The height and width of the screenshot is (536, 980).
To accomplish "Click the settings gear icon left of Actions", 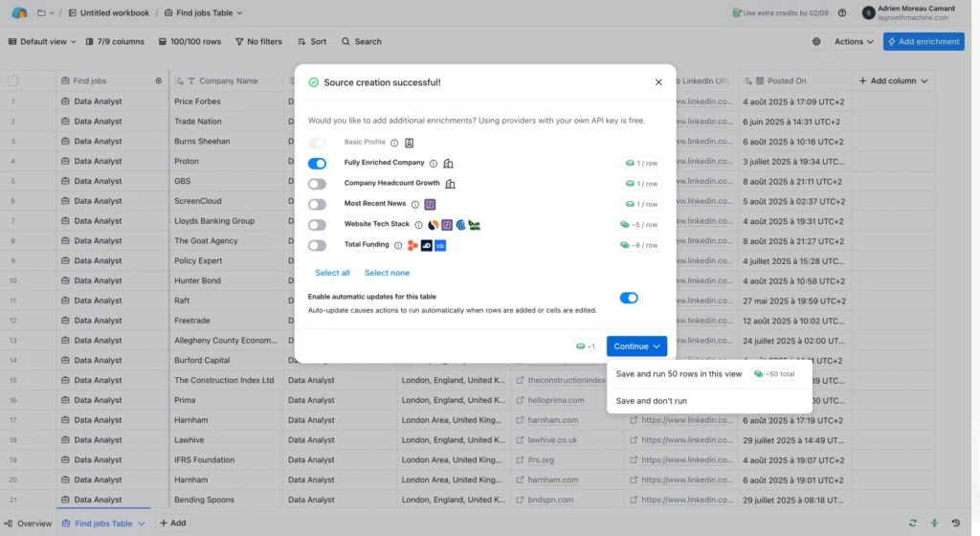I will pos(816,42).
